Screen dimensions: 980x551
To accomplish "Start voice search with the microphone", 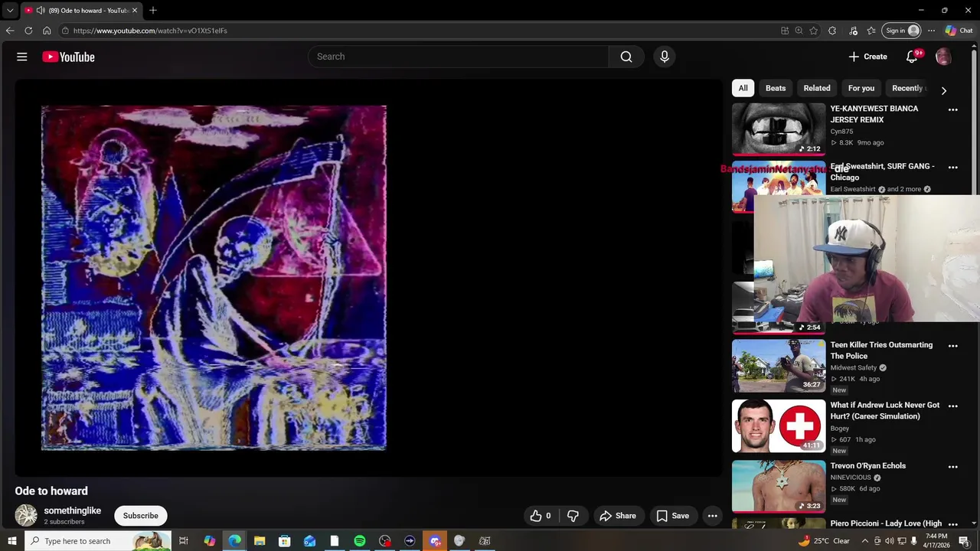I will tap(665, 57).
